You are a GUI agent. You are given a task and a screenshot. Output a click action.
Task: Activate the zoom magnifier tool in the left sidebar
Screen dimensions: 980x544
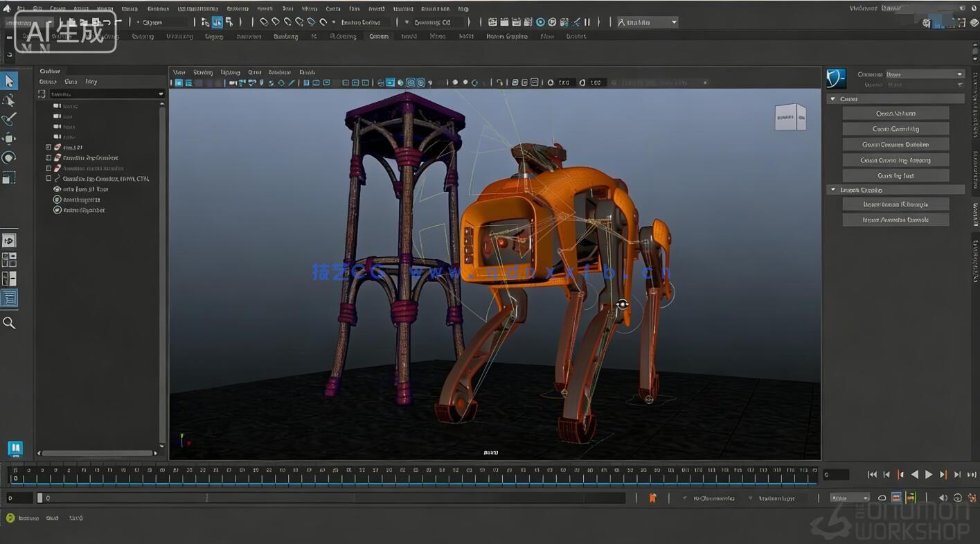[9, 322]
